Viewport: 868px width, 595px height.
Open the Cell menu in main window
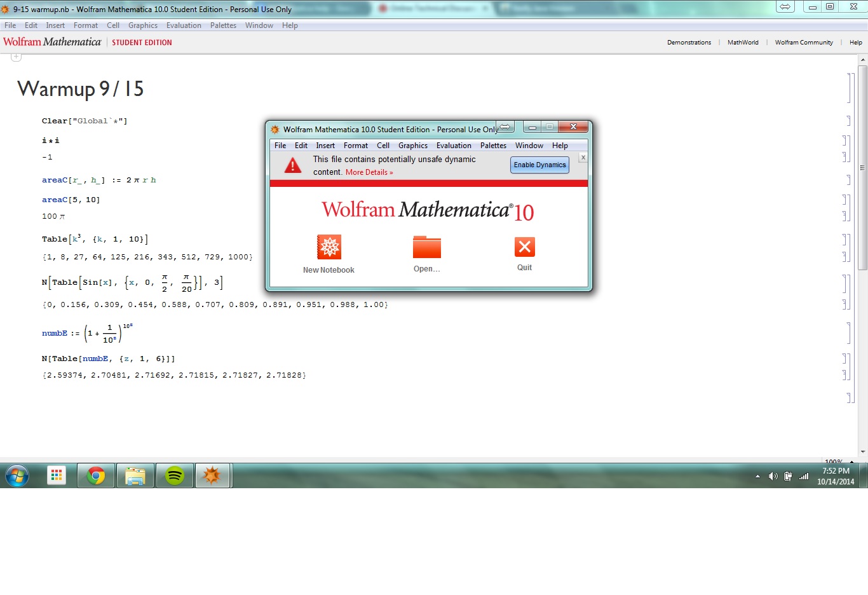pyautogui.click(x=113, y=25)
